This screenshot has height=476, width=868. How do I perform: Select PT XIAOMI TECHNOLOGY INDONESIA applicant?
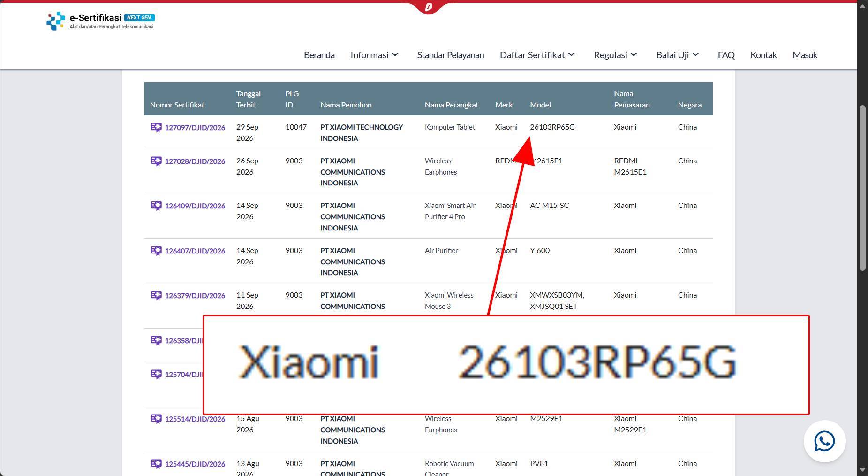pos(362,132)
